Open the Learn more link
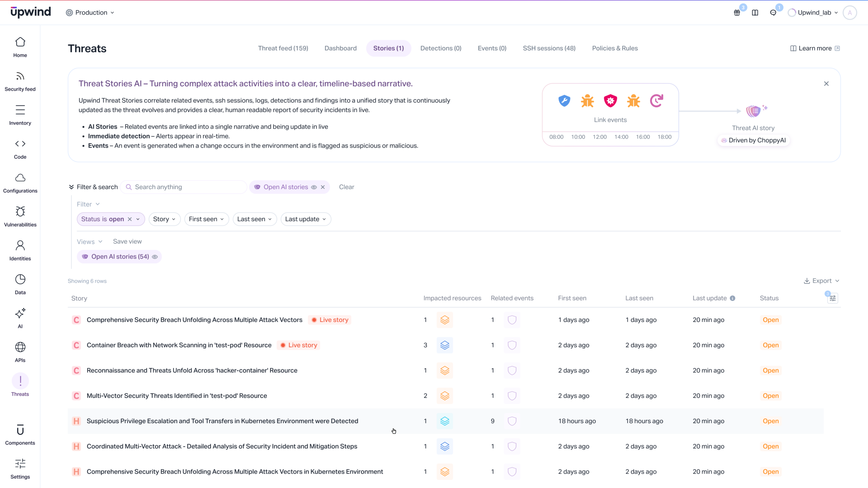This screenshot has height=488, width=868. click(814, 48)
